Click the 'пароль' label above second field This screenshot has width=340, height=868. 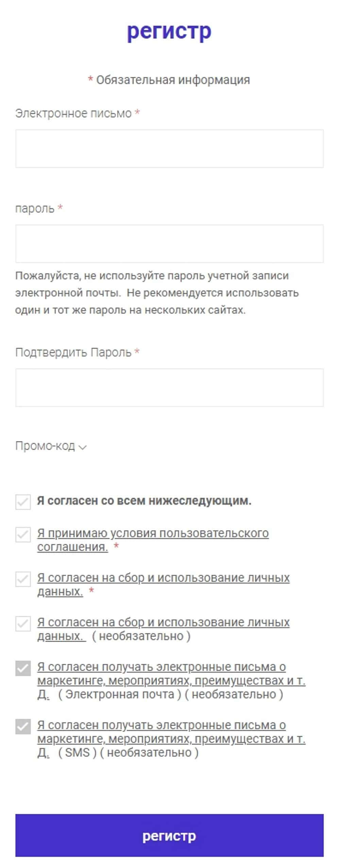(x=35, y=208)
